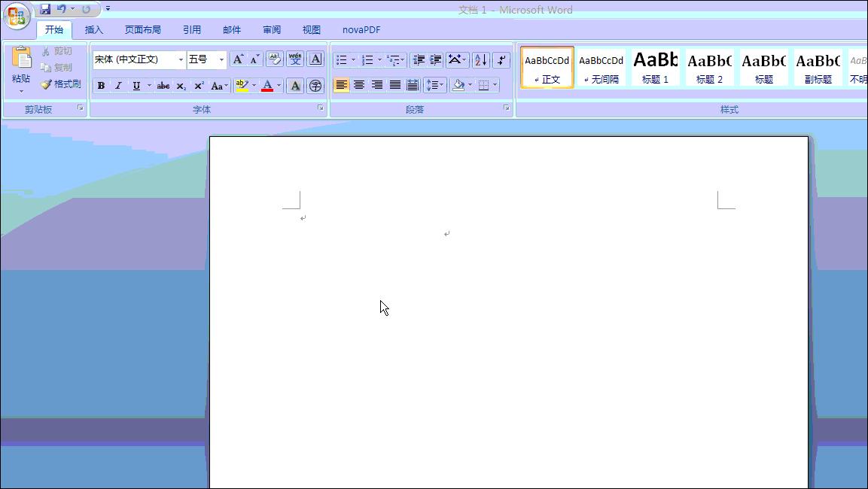Center-align the paragraph text
Image resolution: width=868 pixels, height=489 pixels.
[359, 85]
